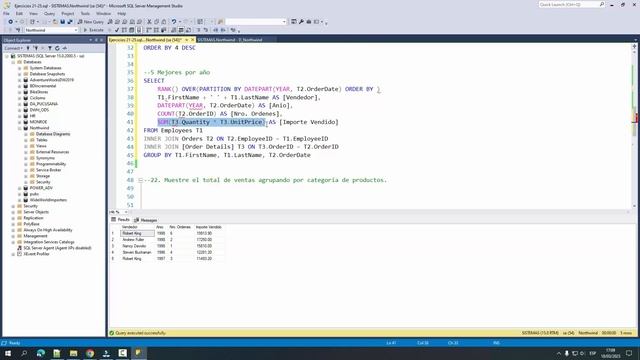Expand the Tables folder under Northwind

(x=26, y=140)
